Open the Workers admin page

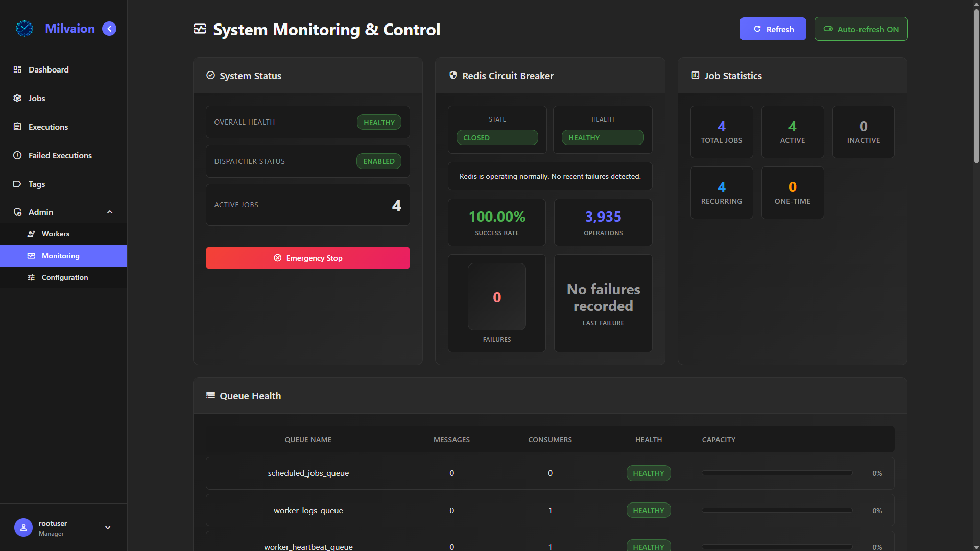point(55,234)
